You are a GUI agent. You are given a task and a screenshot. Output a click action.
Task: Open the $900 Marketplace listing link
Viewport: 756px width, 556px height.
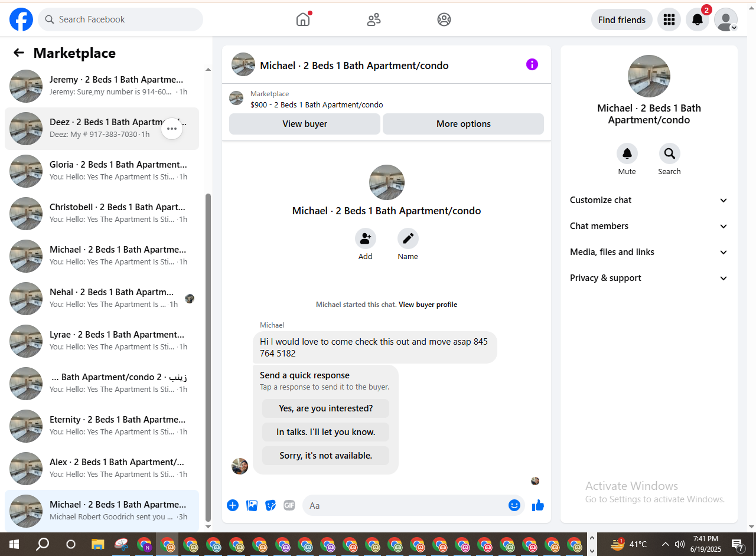point(317,105)
